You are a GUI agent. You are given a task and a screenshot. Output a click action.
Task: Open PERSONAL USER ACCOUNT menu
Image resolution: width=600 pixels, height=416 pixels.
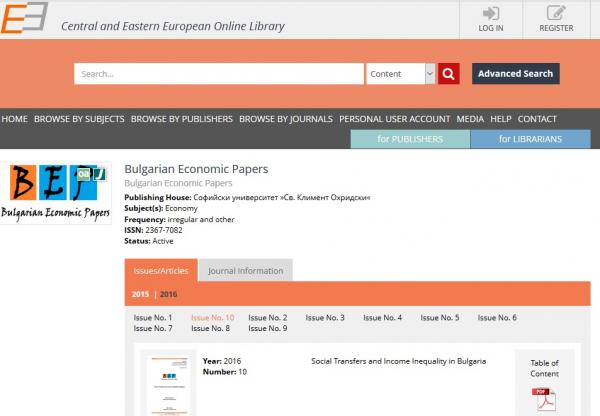pyautogui.click(x=395, y=119)
